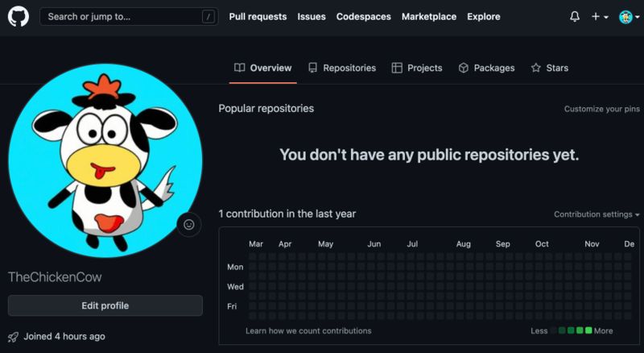Click the Jun month label

click(374, 244)
